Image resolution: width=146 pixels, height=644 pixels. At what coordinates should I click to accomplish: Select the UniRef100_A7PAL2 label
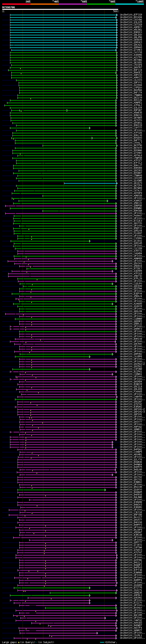(131, 105)
